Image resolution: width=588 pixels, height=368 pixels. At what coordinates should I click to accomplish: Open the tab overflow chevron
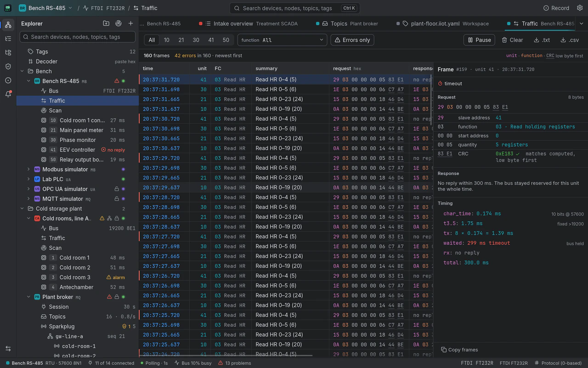pos(581,23)
